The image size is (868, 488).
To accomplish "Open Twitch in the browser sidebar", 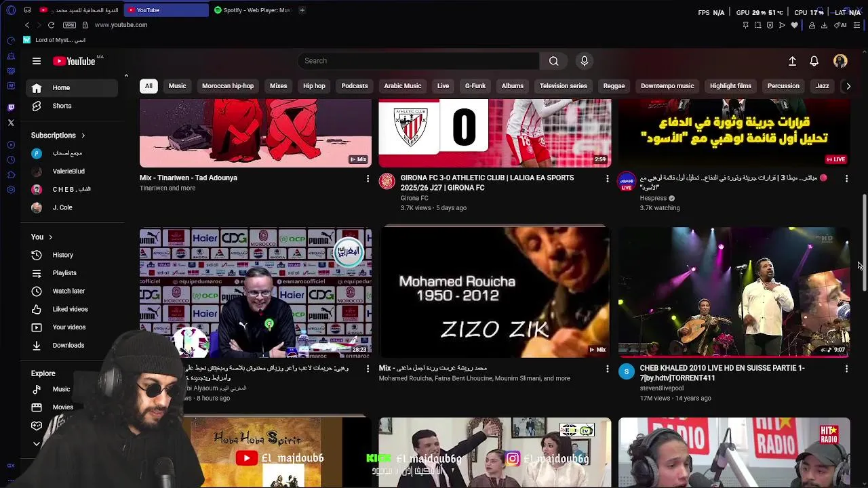I will (x=11, y=107).
